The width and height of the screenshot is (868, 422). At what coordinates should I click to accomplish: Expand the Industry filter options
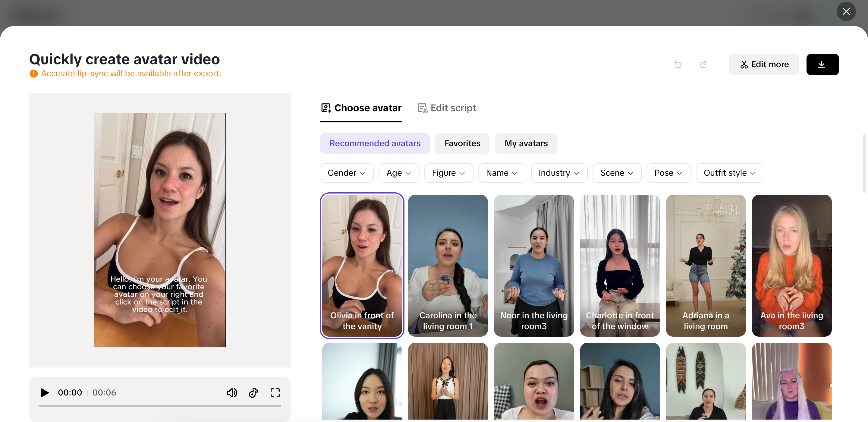[x=559, y=173]
